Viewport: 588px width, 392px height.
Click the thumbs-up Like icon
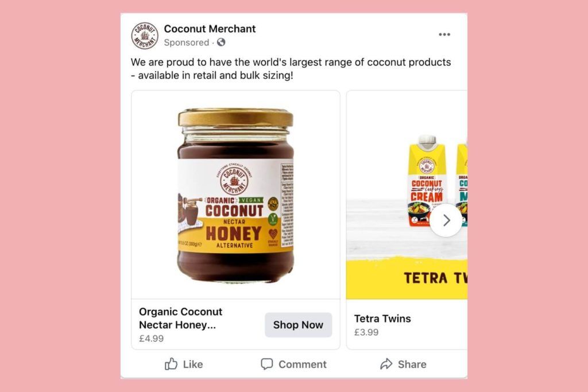point(171,364)
